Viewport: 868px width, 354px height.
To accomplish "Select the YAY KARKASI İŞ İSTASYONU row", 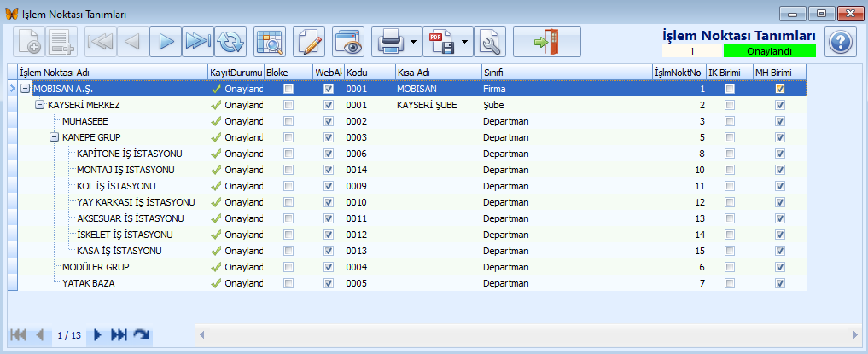I will coord(412,202).
